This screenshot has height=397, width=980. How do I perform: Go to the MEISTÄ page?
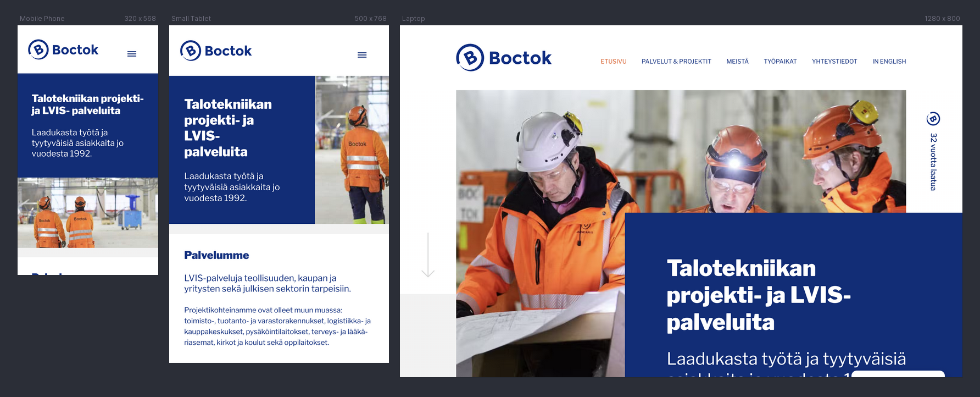tap(737, 62)
